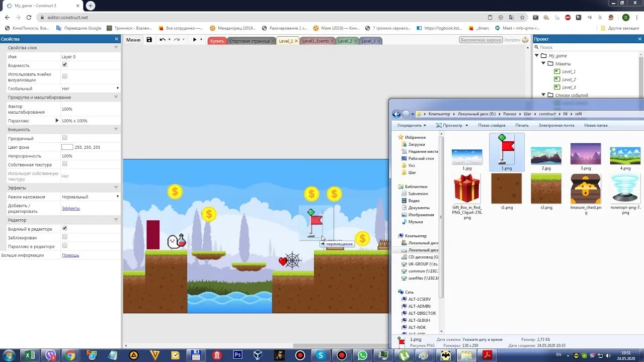This screenshot has height=362, width=644.
Task: Open Photoshop from the taskbar
Action: [237, 355]
